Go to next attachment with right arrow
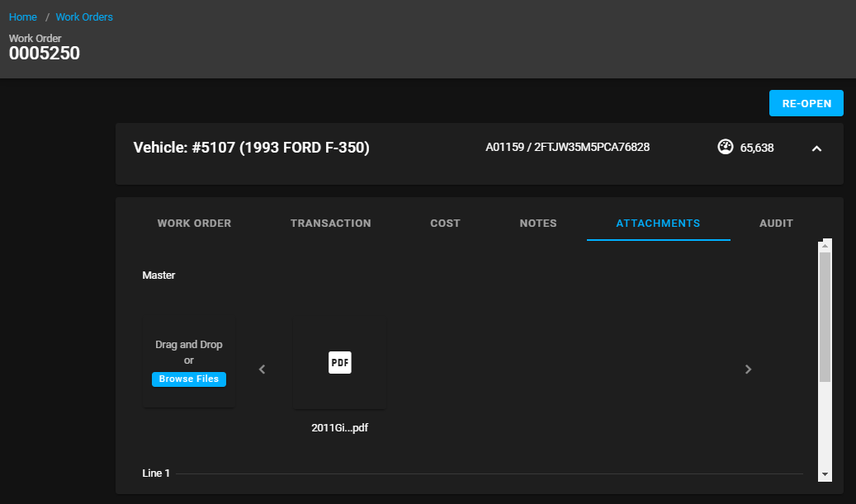The image size is (856, 504). [x=748, y=370]
